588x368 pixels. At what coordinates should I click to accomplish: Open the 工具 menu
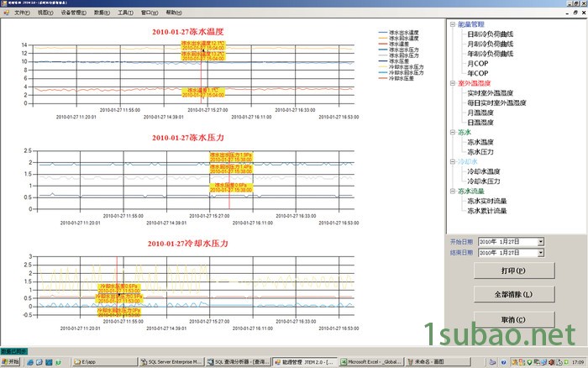coord(125,13)
